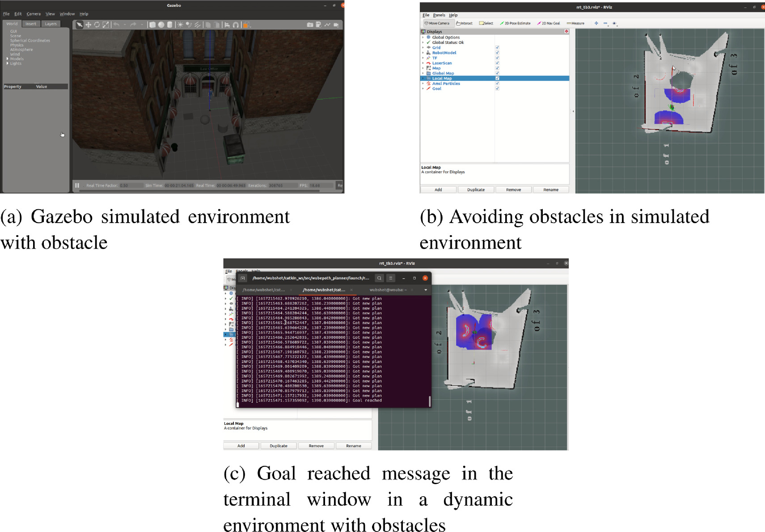Open the Panels menu in RViz

(440, 15)
